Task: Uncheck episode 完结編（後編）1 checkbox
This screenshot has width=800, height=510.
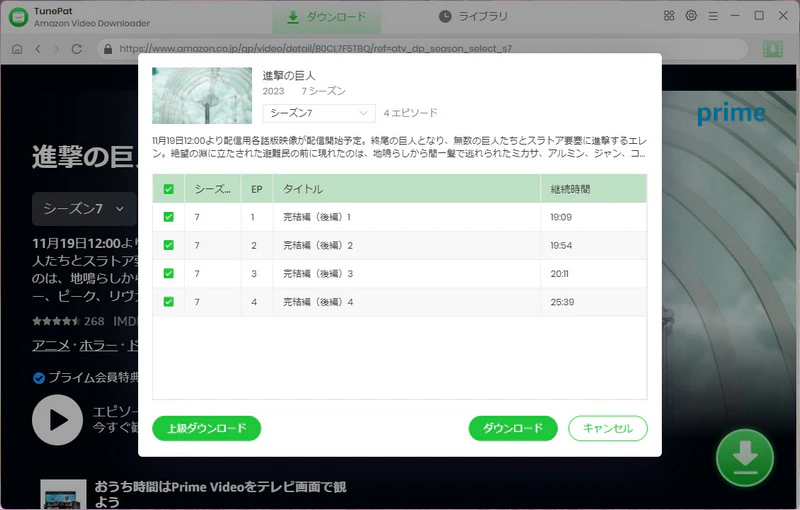Action: pyautogui.click(x=168, y=217)
